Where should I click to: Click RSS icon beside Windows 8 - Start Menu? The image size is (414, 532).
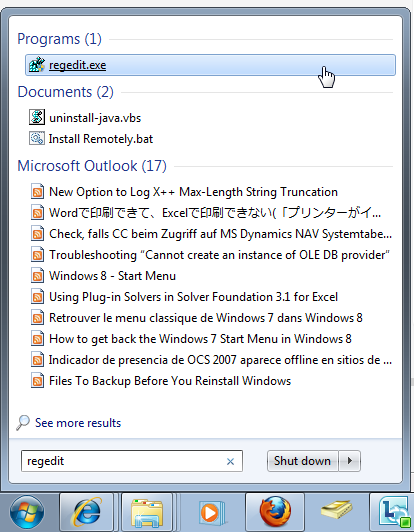coord(37,276)
